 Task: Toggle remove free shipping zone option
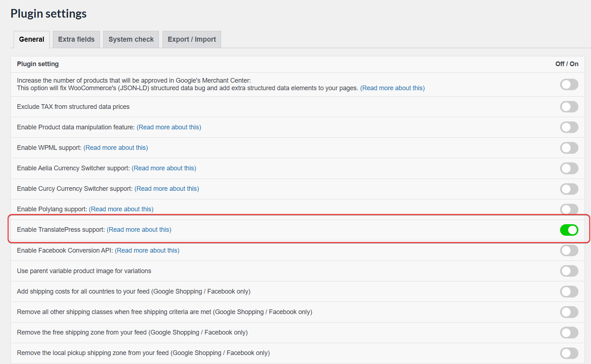[x=569, y=332]
